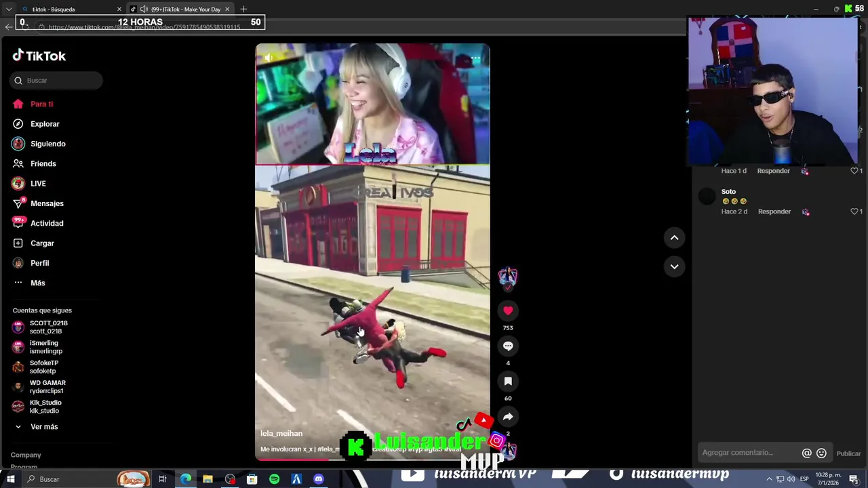This screenshot has height=488, width=868.
Task: Open Discord from taskbar
Action: point(319,479)
